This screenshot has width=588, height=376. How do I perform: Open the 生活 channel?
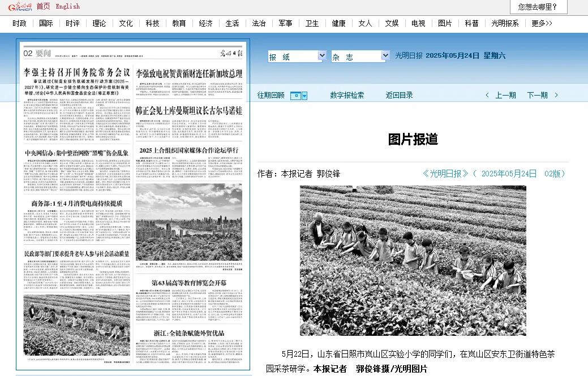pos(232,23)
